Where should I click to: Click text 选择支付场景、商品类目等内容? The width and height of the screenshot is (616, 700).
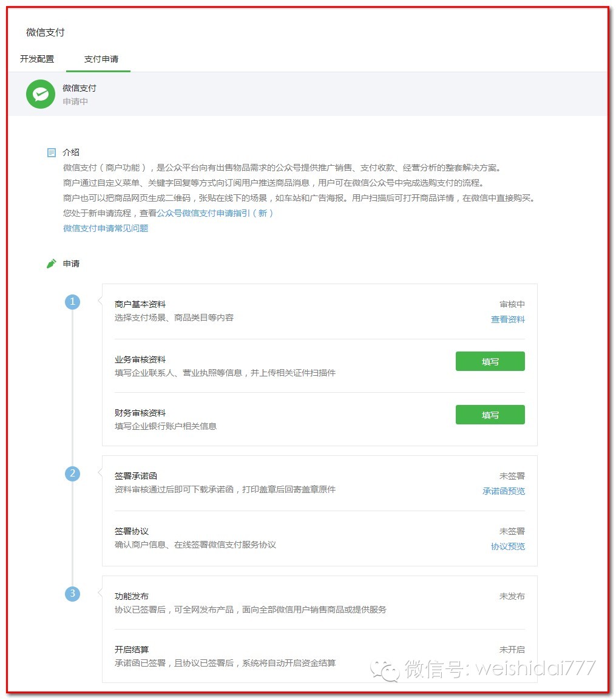[174, 318]
